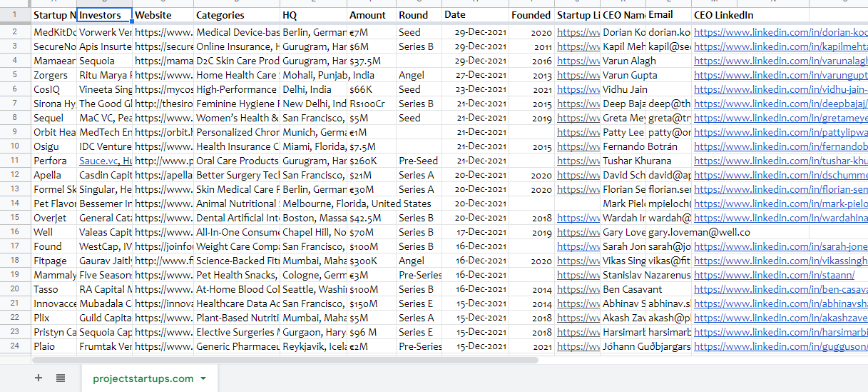Select row 24 header number

coord(16,346)
